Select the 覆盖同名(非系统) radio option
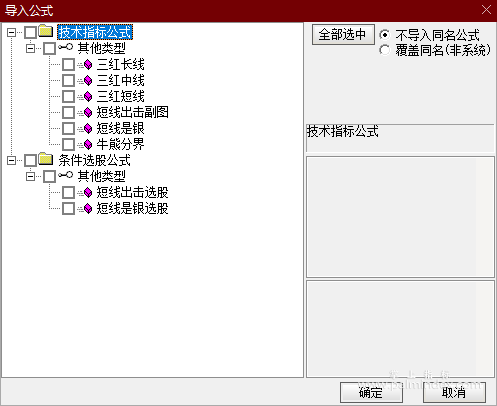The image size is (497, 406). point(384,50)
